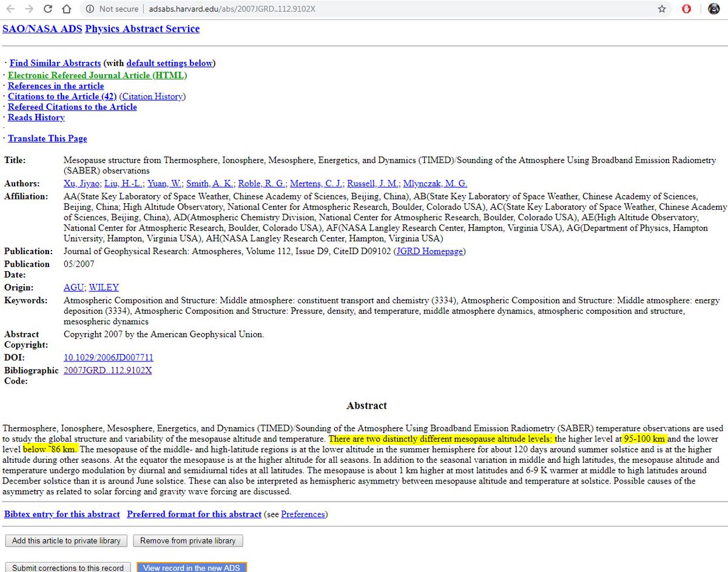
Task: Open the JGRD Homepage link
Action: (x=430, y=251)
